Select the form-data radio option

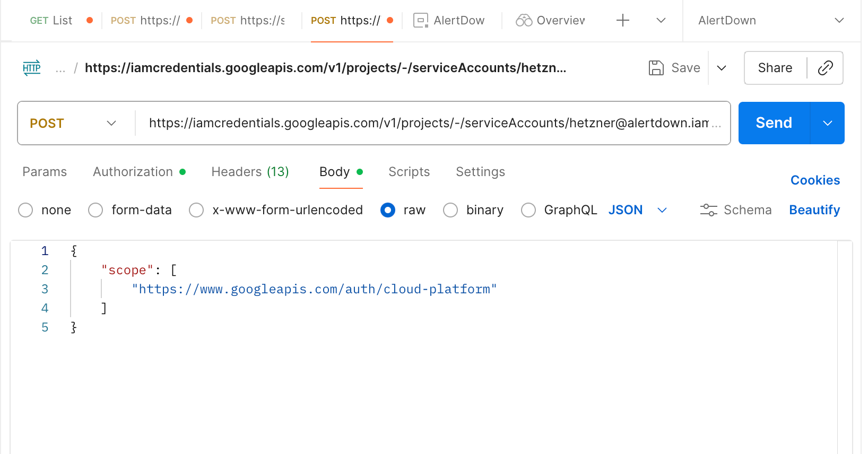coord(96,210)
